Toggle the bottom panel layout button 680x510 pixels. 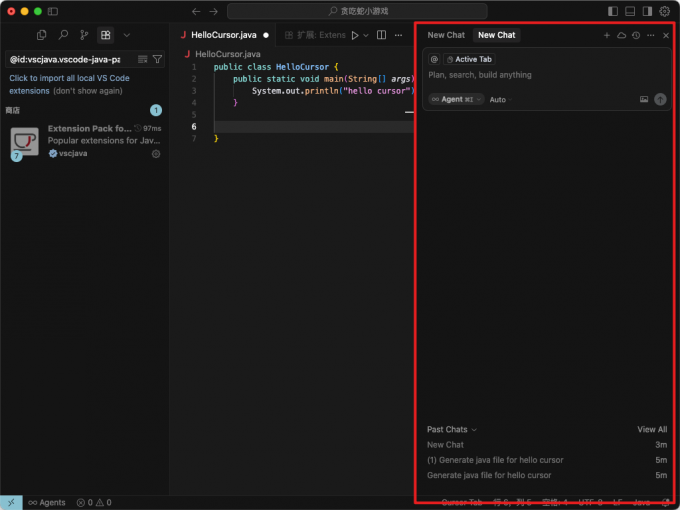pyautogui.click(x=630, y=11)
